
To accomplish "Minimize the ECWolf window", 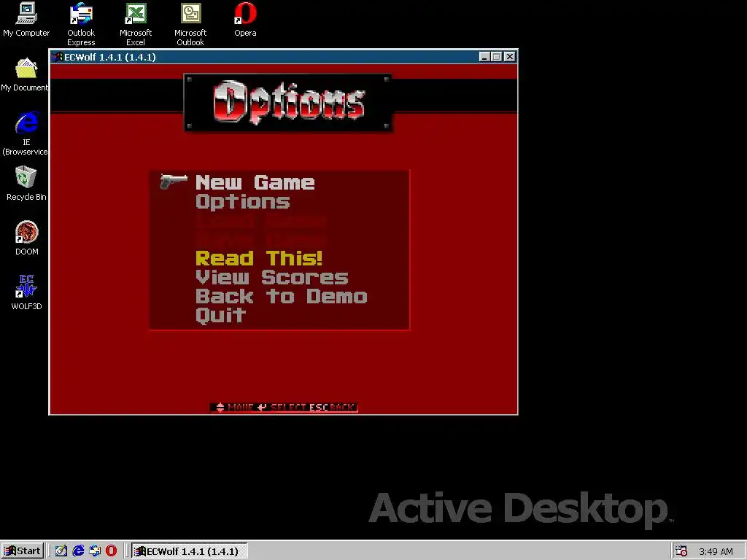I will (x=484, y=57).
